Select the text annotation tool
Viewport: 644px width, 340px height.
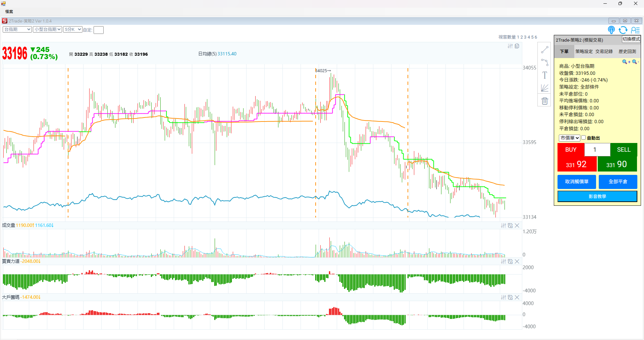[544, 75]
